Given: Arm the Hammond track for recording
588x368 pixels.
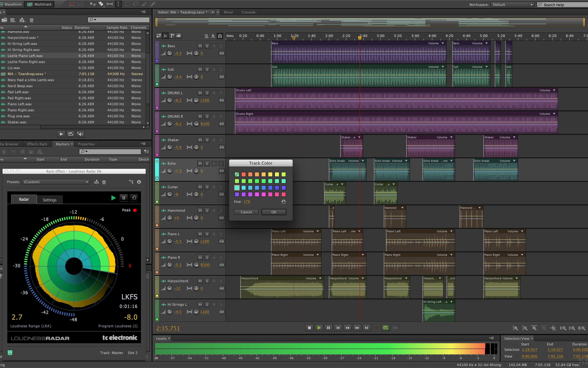Looking at the screenshot, I should coord(214,210).
